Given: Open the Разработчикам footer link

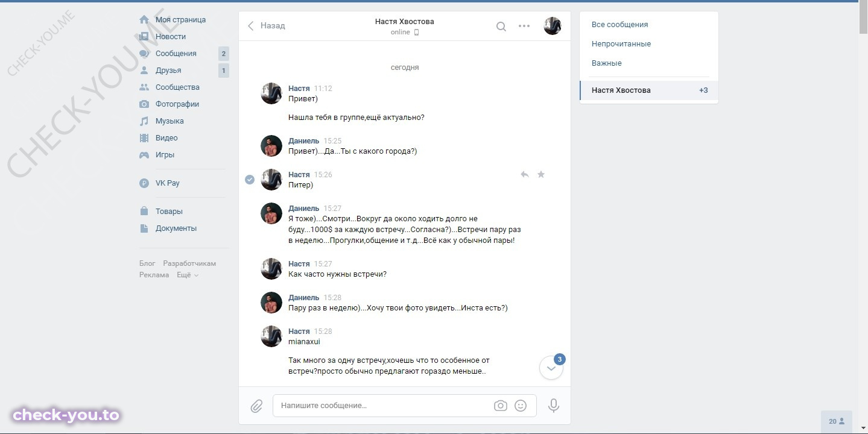Looking at the screenshot, I should point(189,263).
